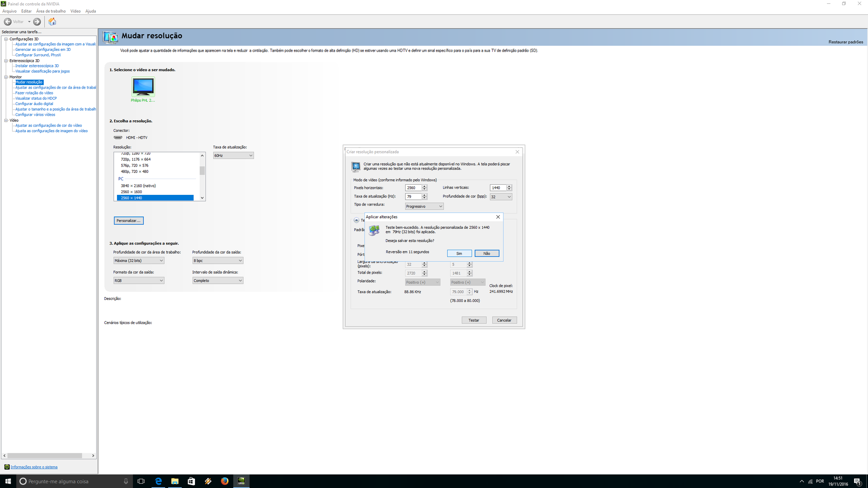Open Taxa de atualização 60Hz dropdown
868x488 pixels.
click(233, 155)
